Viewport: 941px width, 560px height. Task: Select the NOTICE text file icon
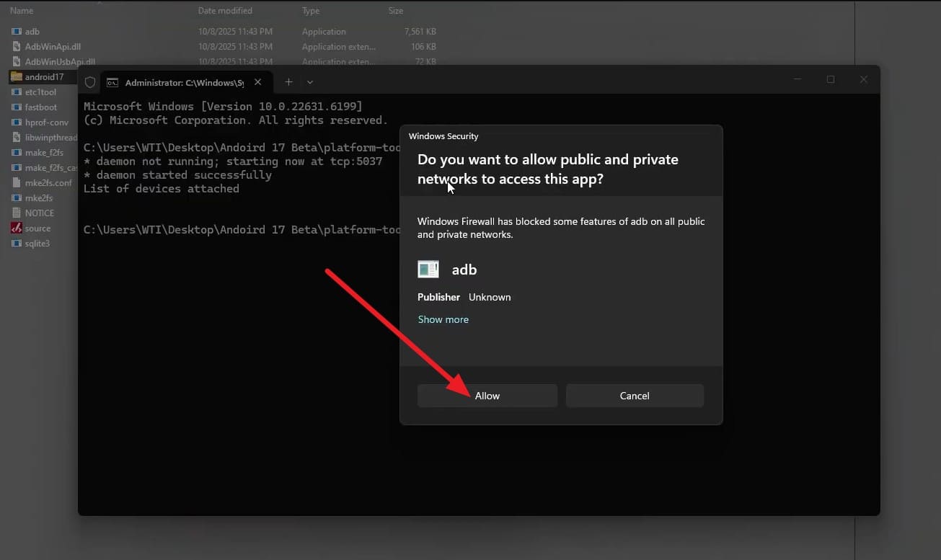tap(16, 213)
